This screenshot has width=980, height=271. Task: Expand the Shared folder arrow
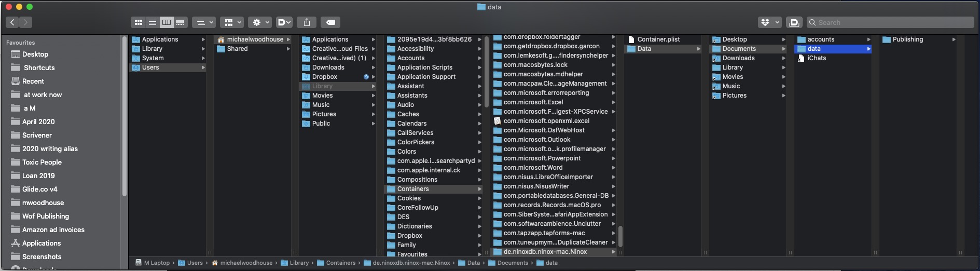coord(288,49)
